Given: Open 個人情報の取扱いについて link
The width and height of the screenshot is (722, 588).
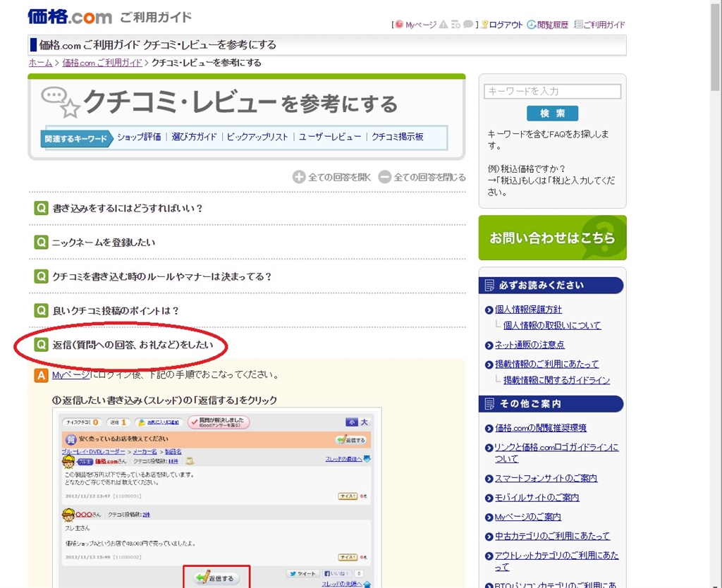Looking at the screenshot, I should (552, 325).
